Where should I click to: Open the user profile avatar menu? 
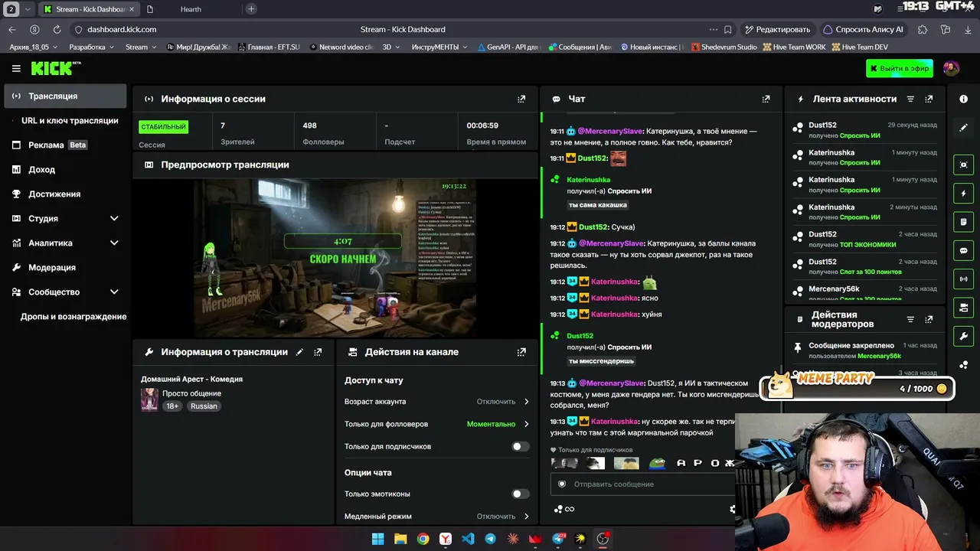click(x=951, y=68)
